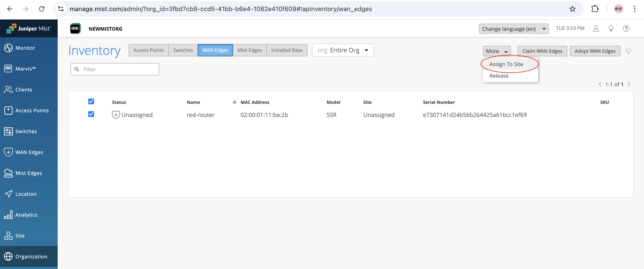The height and width of the screenshot is (269, 644).
Task: Click Assign To Site highlighted option
Action: click(506, 64)
